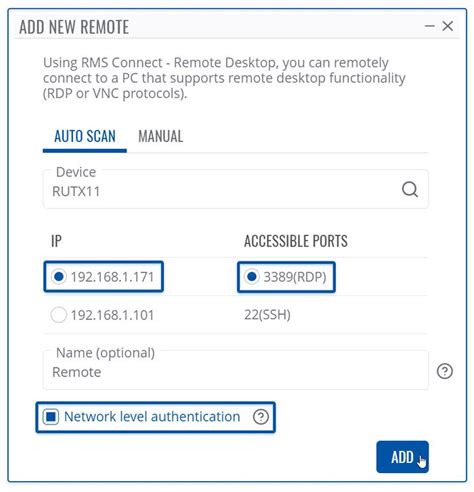474x492 pixels.
Task: Select the 192.168.1.171 IP radio button
Action: (x=59, y=277)
